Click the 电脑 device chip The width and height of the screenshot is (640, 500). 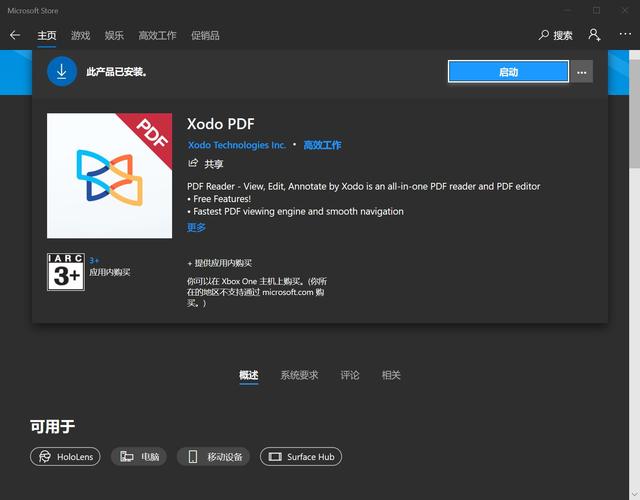coord(139,457)
